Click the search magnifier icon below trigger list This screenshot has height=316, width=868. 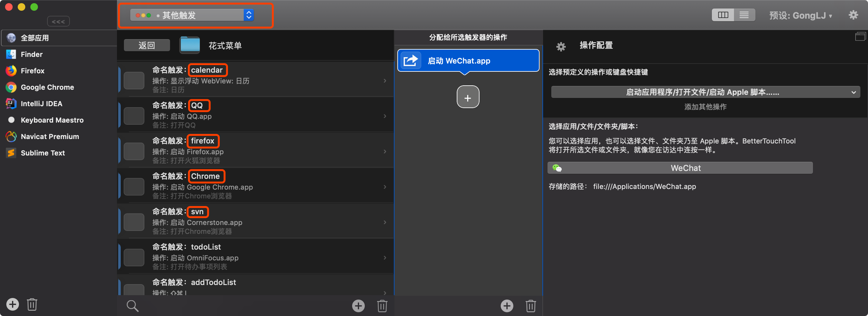[x=132, y=306]
